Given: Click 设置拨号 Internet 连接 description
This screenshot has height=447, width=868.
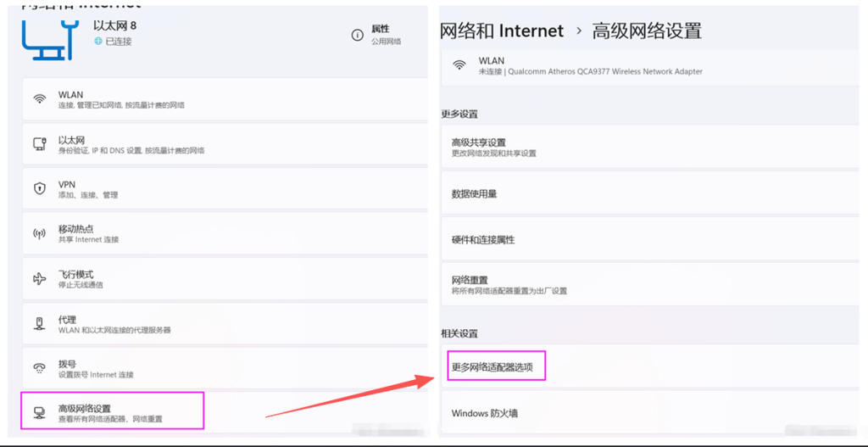Looking at the screenshot, I should click(x=96, y=374).
